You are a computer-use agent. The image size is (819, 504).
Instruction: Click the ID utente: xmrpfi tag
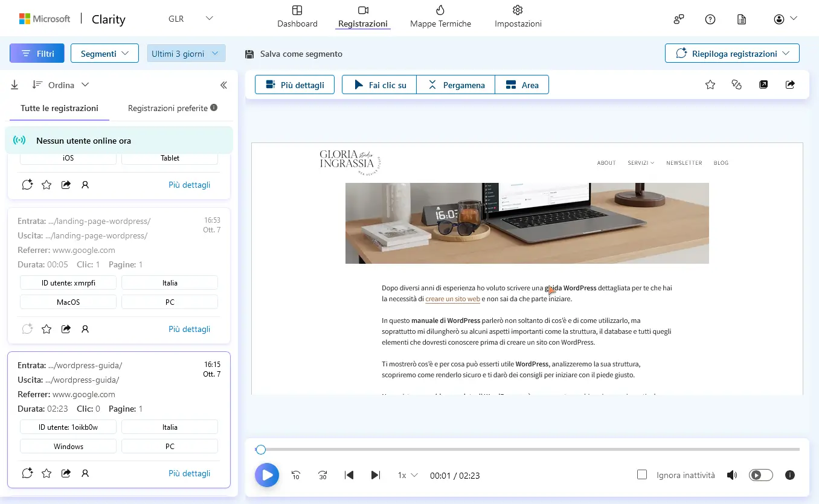(x=68, y=282)
